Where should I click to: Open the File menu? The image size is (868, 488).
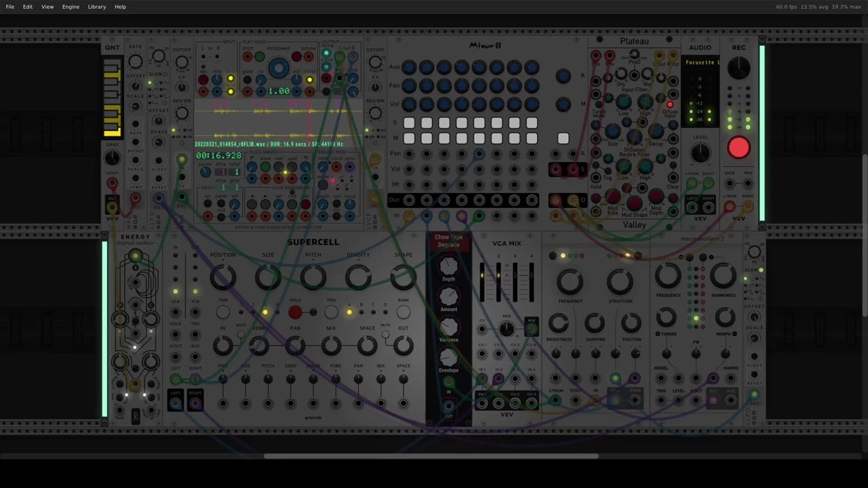click(x=10, y=7)
